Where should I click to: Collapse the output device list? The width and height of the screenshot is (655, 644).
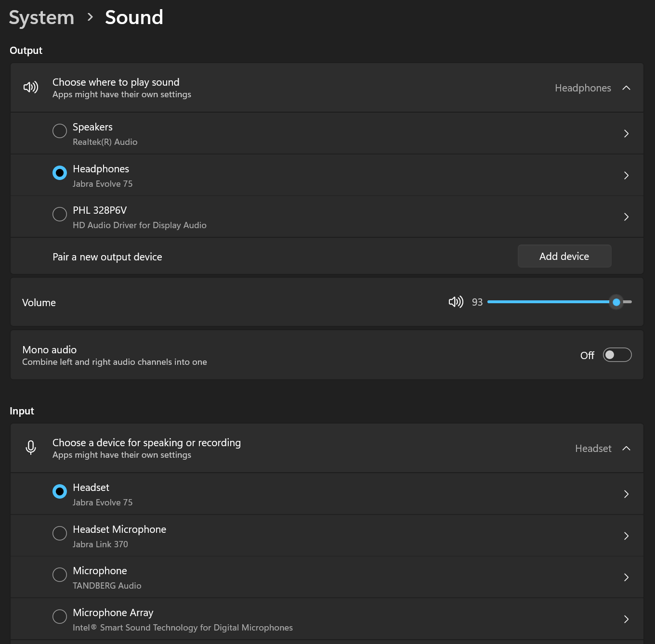click(x=626, y=88)
